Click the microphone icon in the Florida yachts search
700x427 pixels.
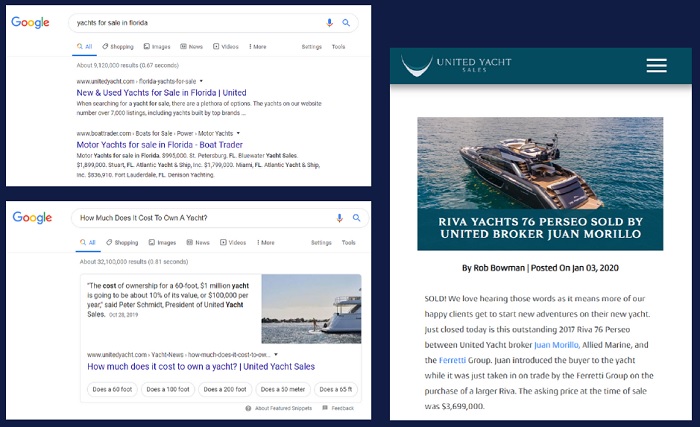pyautogui.click(x=329, y=23)
